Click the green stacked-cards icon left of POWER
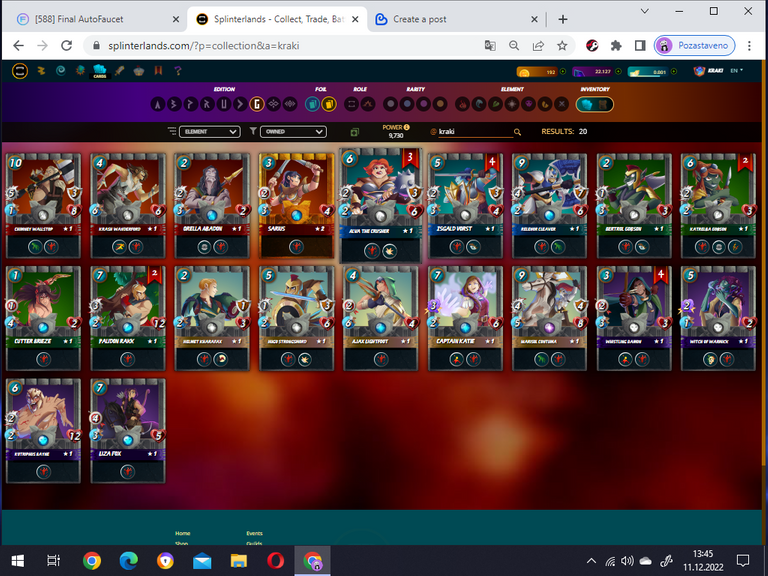 [x=355, y=132]
